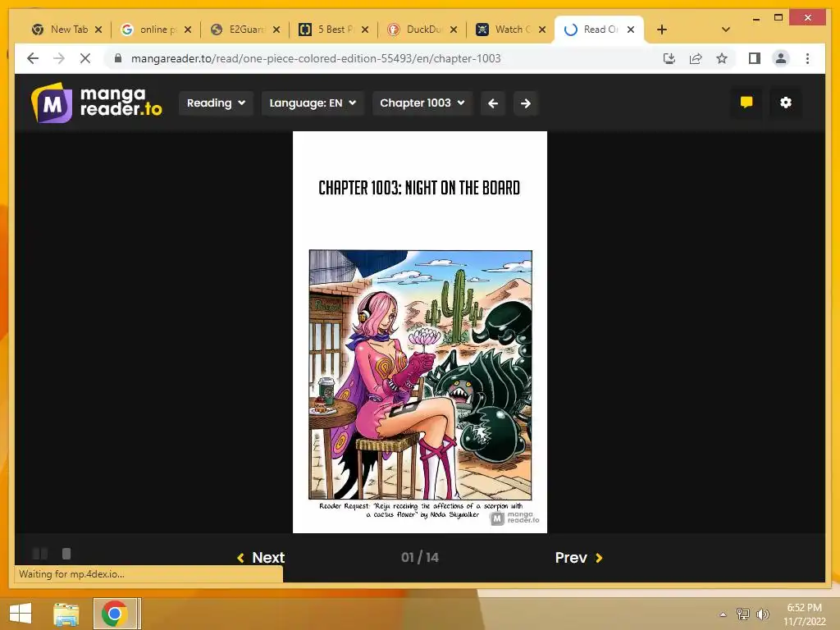Screen dimensions: 840x630
Task: Click the share page icon
Action: click(x=696, y=58)
